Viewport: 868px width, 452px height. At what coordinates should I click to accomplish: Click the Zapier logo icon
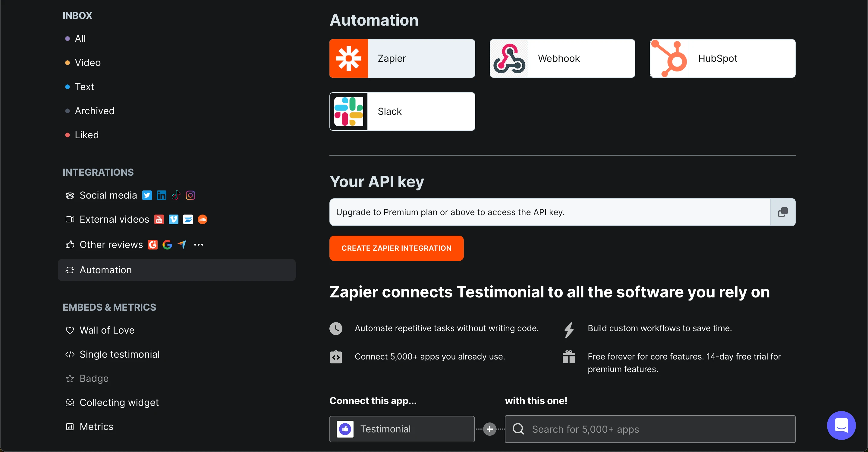349,58
